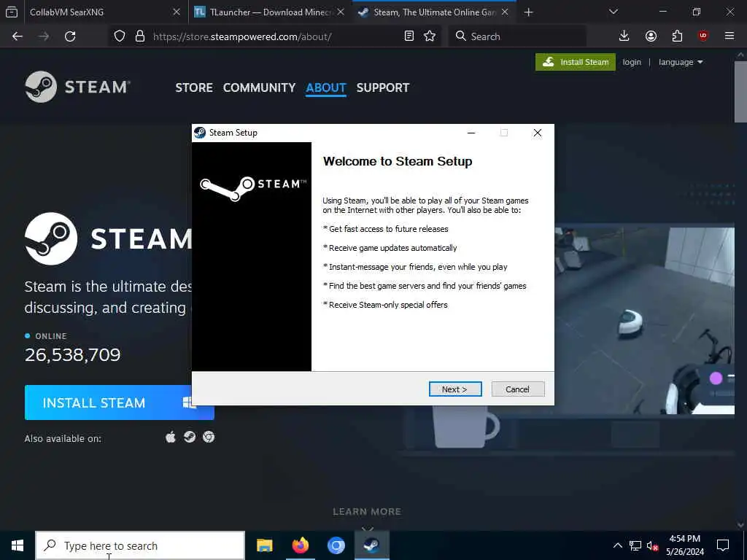This screenshot has height=560, width=747.
Task: Click the Steam logo in page header
Action: point(77,87)
